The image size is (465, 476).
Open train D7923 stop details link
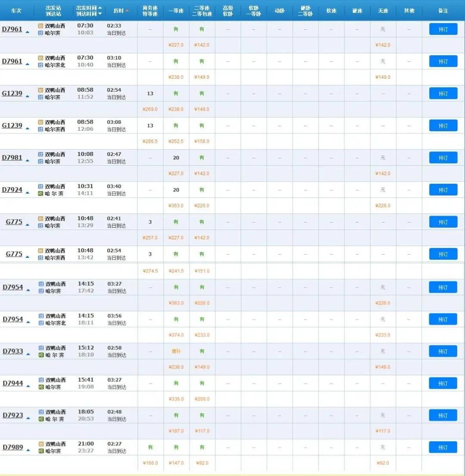coord(12,415)
